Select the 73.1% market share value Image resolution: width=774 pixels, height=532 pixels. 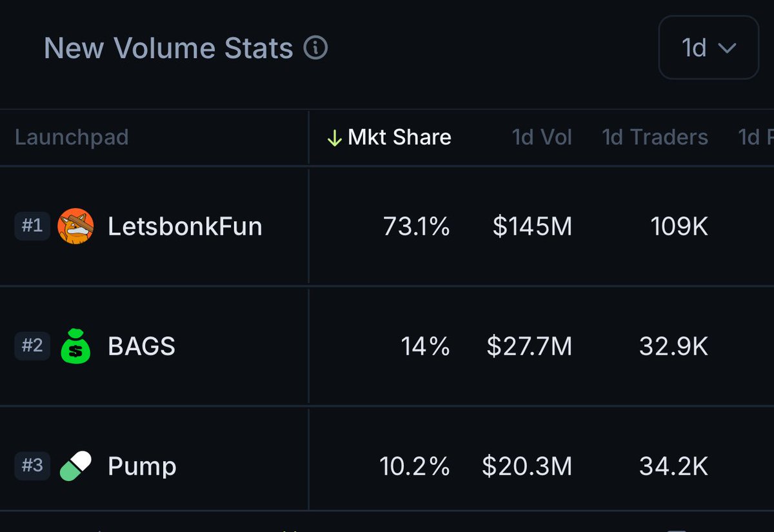click(x=417, y=226)
